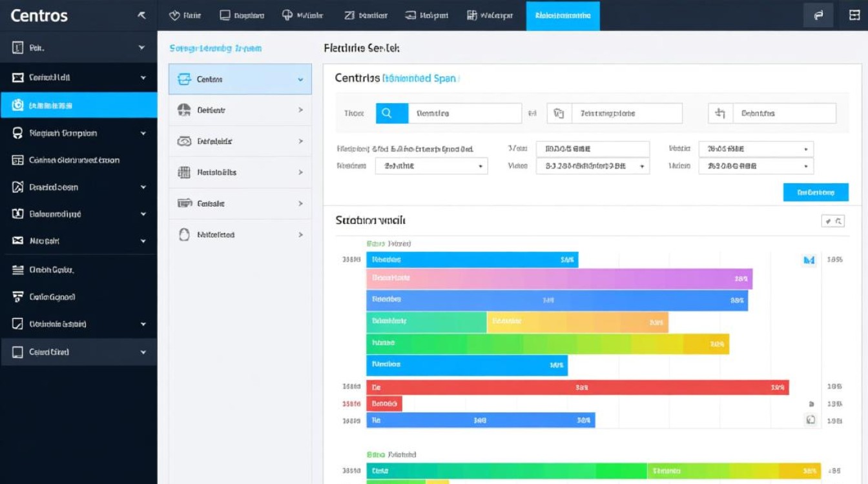Click the envelope icon on second sidebar item
This screenshot has width=868, height=484.
tap(17, 77)
